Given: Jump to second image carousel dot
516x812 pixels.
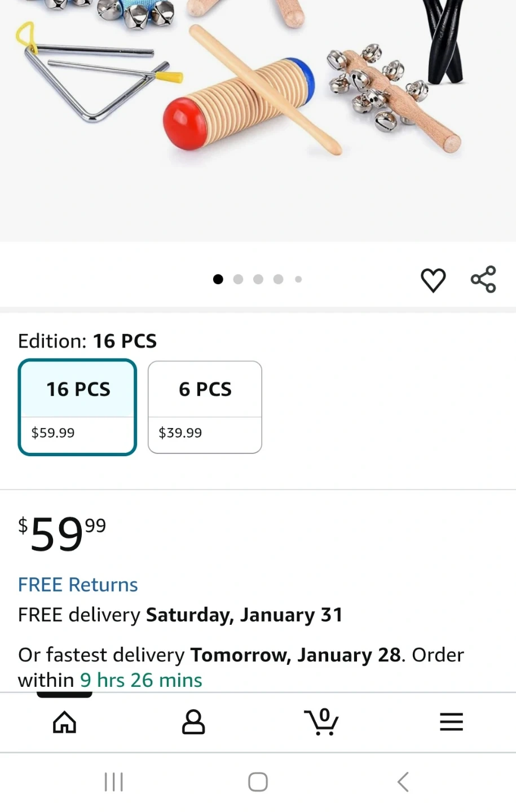Looking at the screenshot, I should (238, 279).
